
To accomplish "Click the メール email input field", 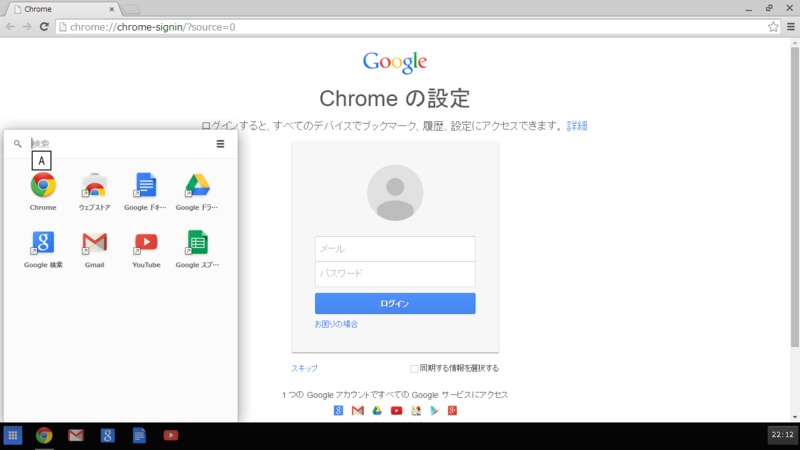I will pyautogui.click(x=395, y=248).
